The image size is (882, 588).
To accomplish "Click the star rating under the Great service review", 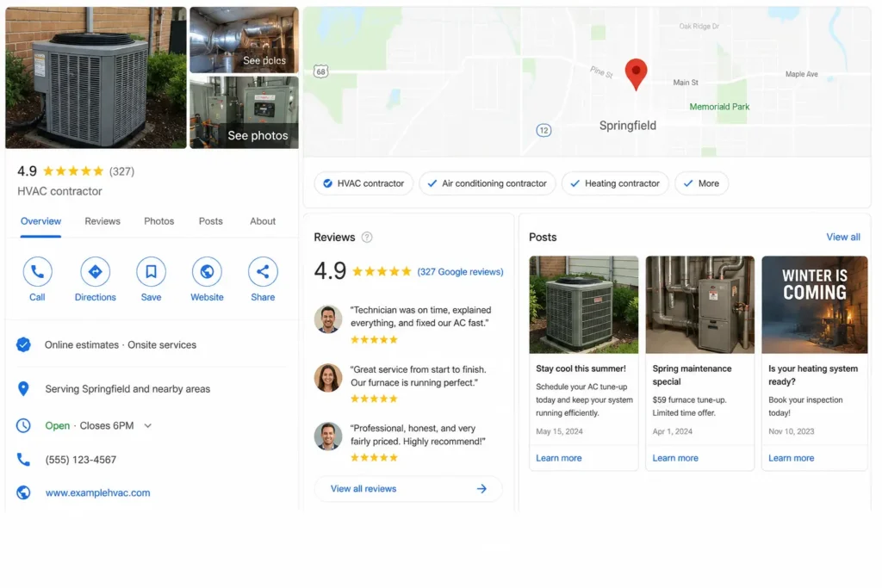I will (374, 399).
